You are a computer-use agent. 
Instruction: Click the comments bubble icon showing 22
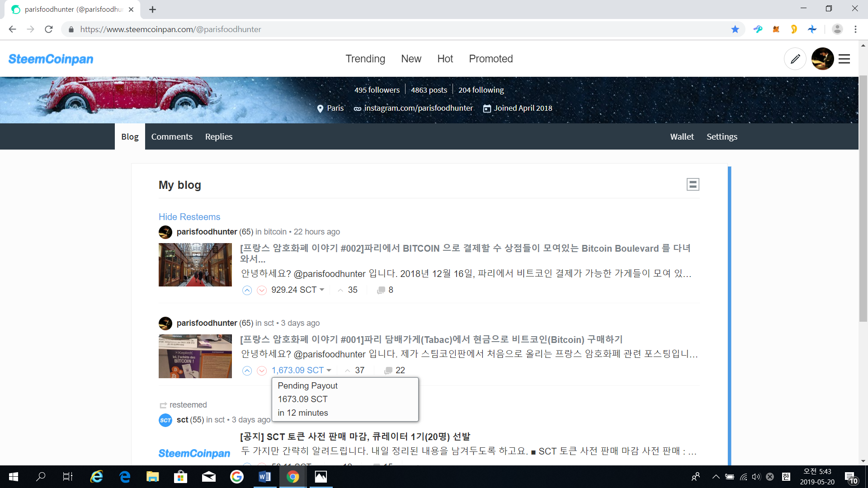[388, 371]
